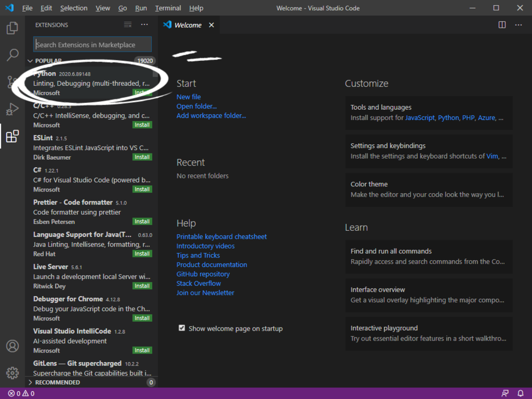
Task: Install the C# extension
Action: click(142, 189)
